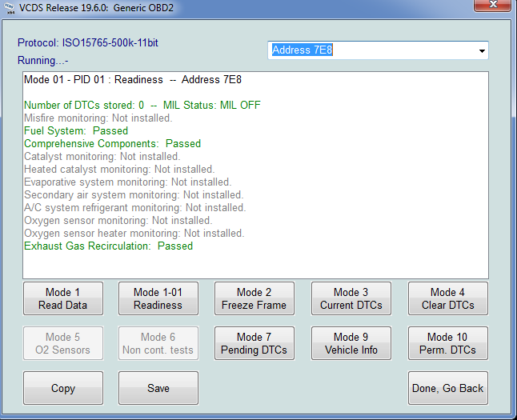Save the readiness output
This screenshot has width=517, height=420.
158,388
